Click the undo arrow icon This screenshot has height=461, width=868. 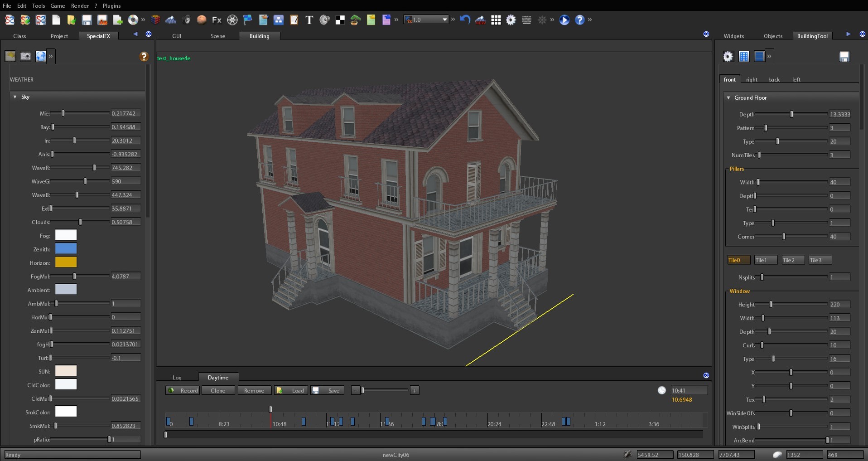(x=464, y=19)
